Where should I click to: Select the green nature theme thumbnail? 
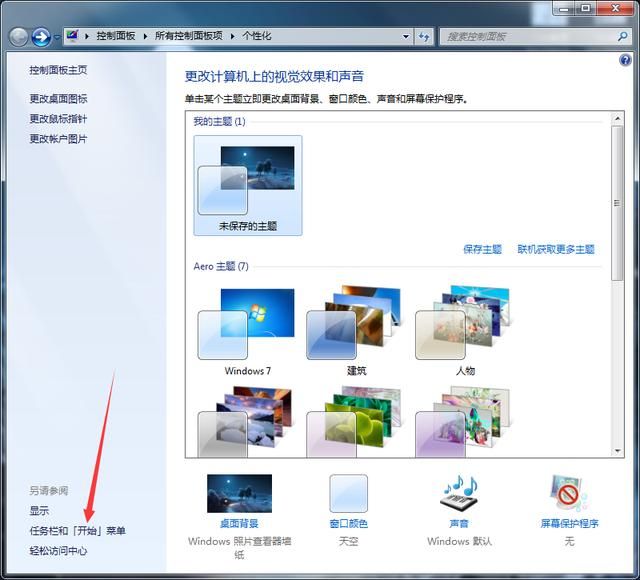[x=354, y=422]
